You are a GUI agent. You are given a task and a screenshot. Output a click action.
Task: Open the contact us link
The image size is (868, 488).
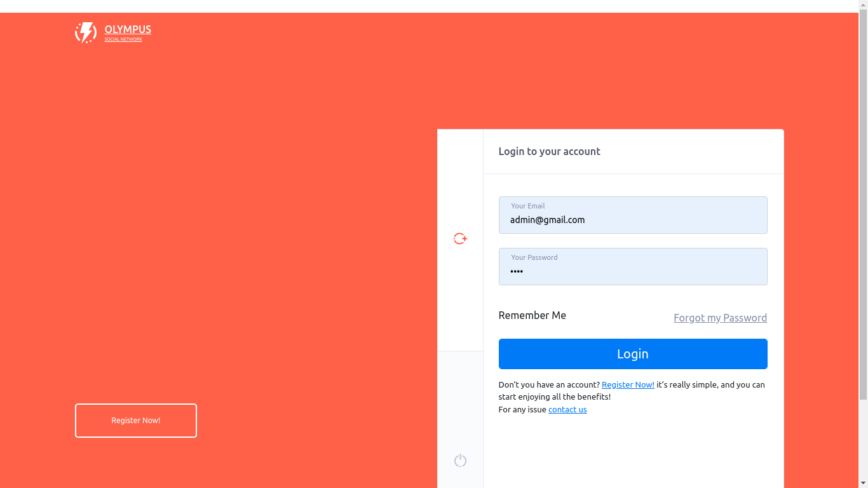click(567, 409)
